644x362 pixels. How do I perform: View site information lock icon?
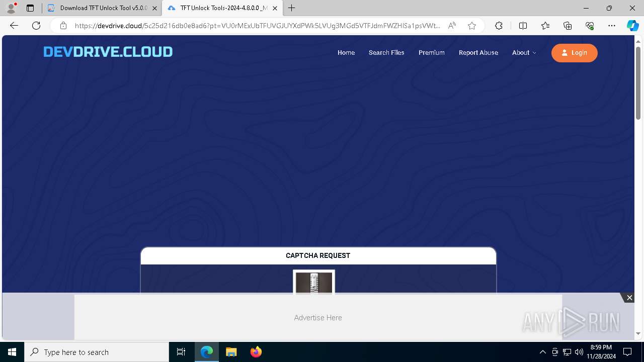tap(63, 26)
